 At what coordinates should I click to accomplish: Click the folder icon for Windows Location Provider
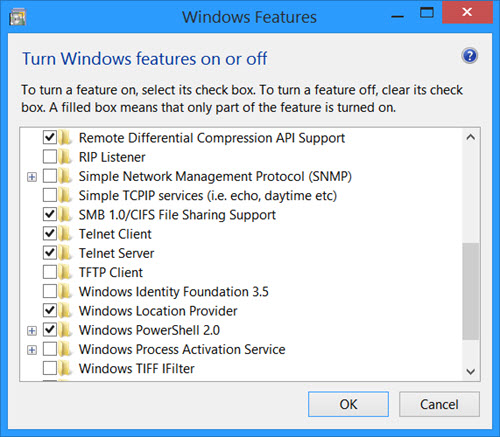pyautogui.click(x=65, y=311)
